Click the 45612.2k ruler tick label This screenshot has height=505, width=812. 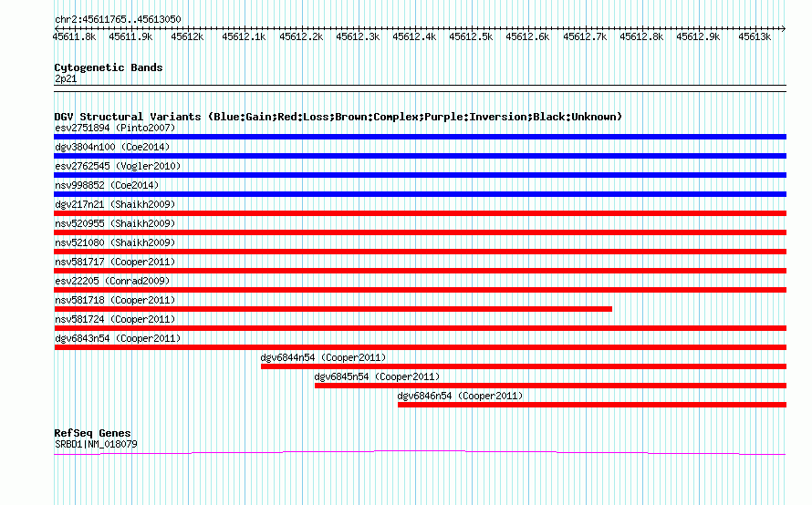tap(301, 36)
